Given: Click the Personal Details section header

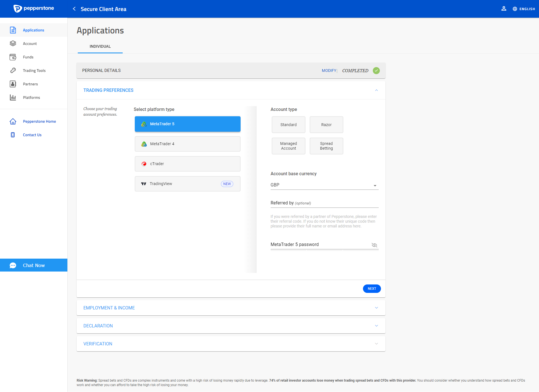Looking at the screenshot, I should click(231, 70).
